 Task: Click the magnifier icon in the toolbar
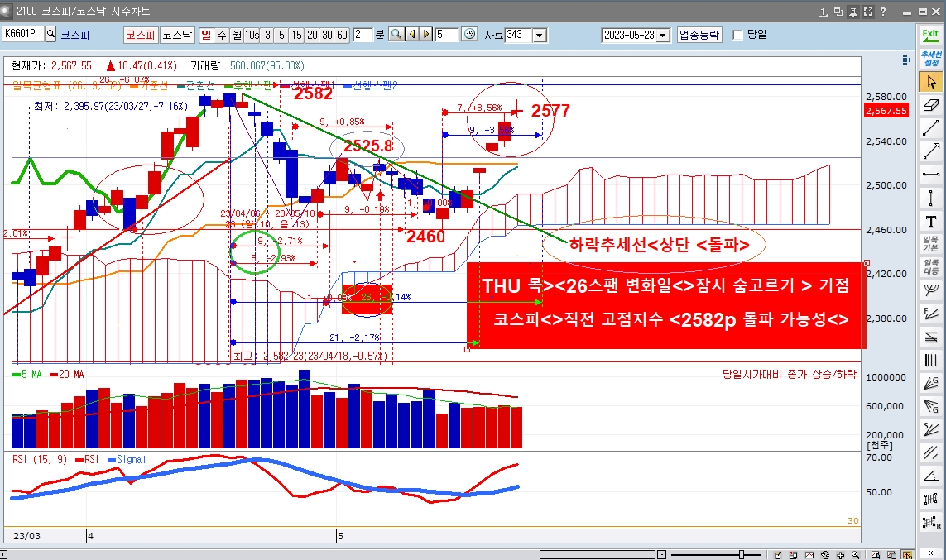click(x=396, y=35)
